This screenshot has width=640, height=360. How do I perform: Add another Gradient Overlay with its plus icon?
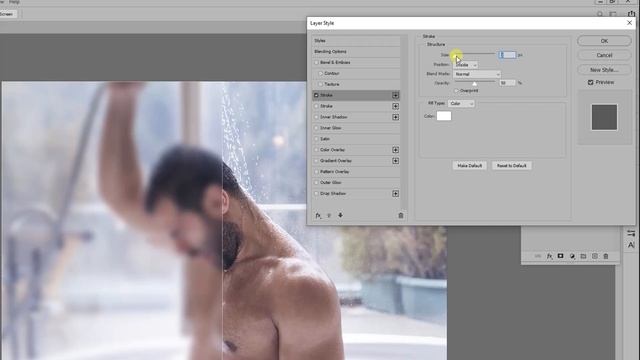(x=396, y=161)
